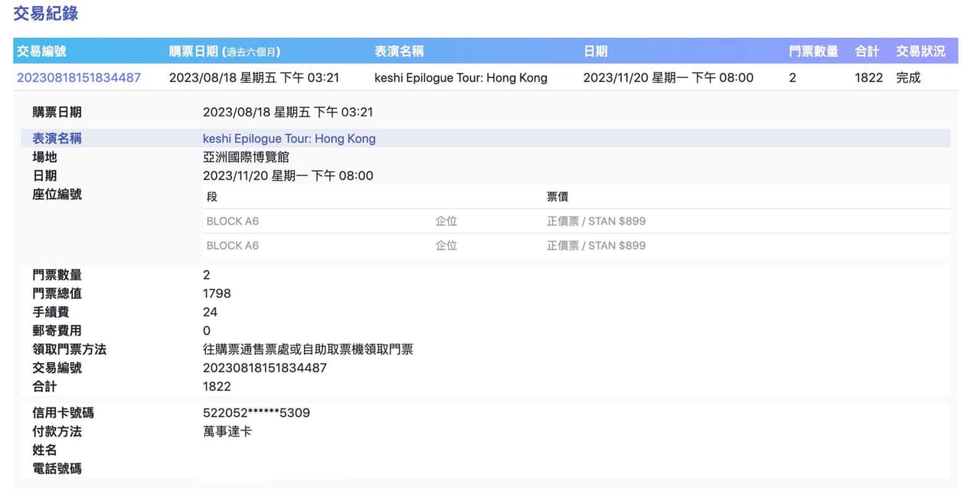Click the 門票數量 column header
Image resolution: width=980 pixels, height=494 pixels.
pos(815,51)
